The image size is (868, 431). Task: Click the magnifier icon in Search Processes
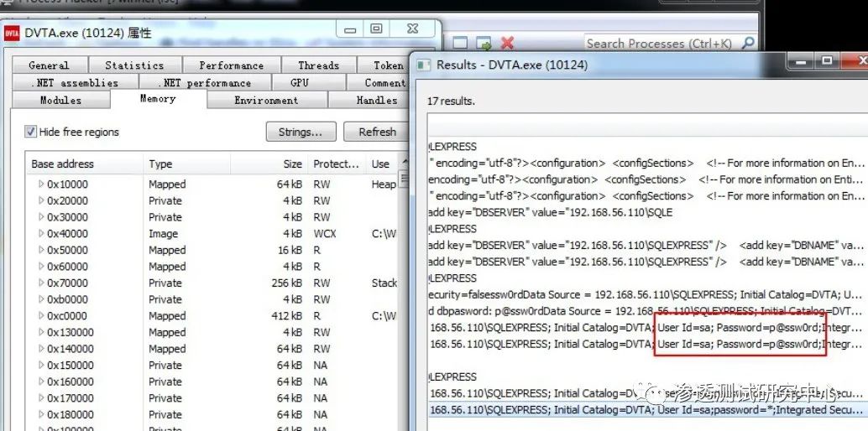tap(748, 43)
